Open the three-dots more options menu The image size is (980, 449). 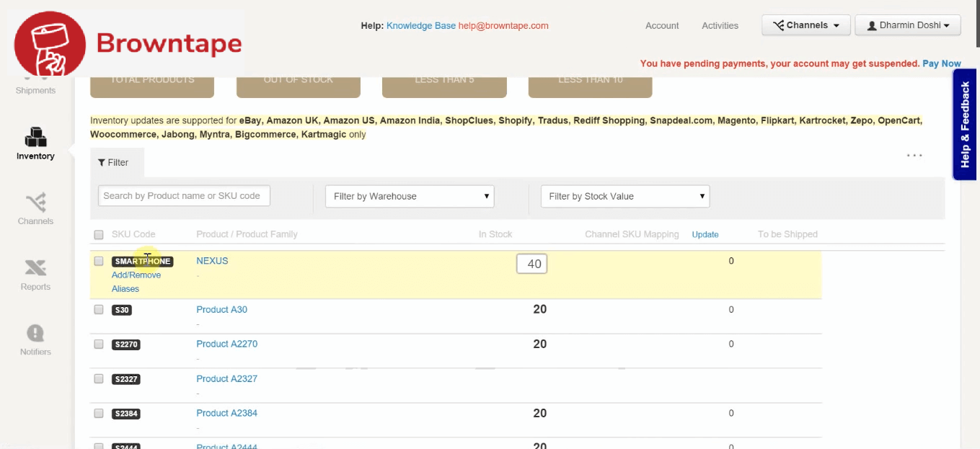[914, 156]
